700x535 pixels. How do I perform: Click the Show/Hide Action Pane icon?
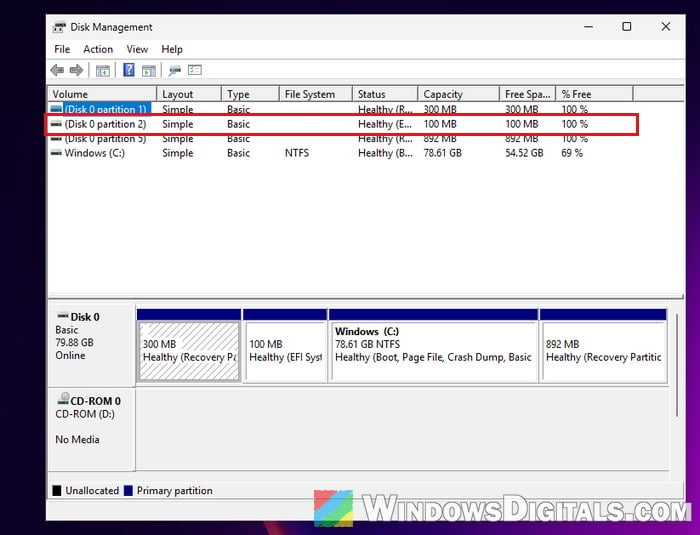[149, 71]
